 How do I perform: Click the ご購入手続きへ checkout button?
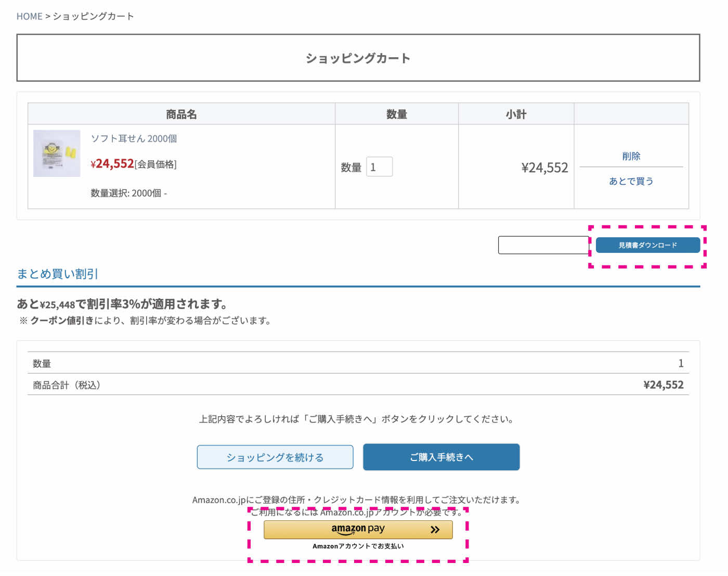[441, 457]
